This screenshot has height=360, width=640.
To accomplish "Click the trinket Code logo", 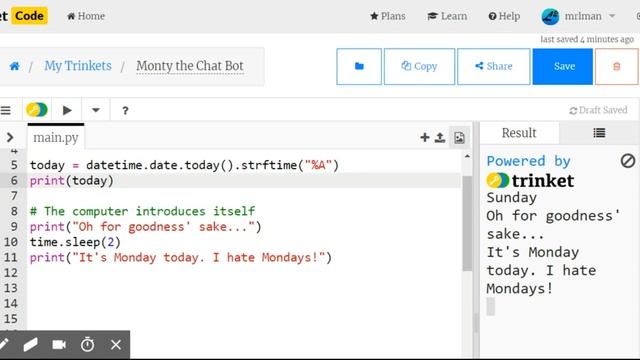I will [24, 16].
